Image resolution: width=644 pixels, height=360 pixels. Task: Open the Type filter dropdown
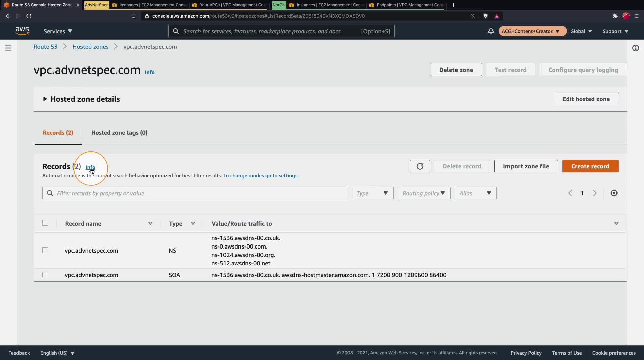tap(372, 193)
